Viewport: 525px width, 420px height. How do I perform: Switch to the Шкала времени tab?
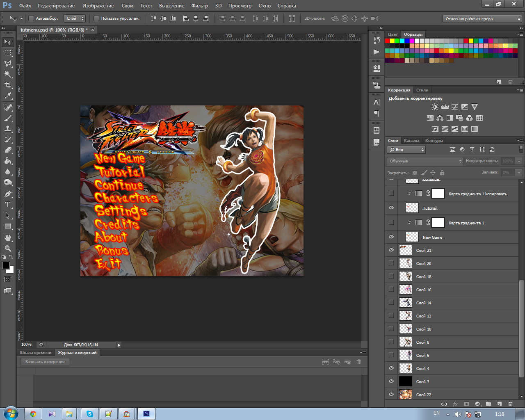pyautogui.click(x=36, y=353)
